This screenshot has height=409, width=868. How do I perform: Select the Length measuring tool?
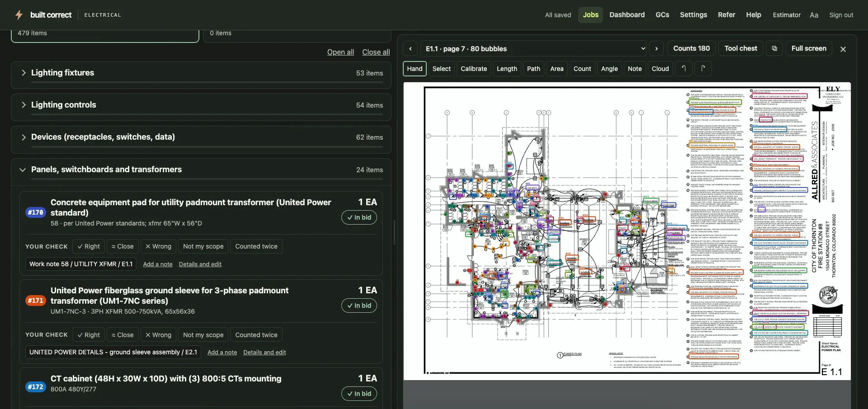point(507,69)
